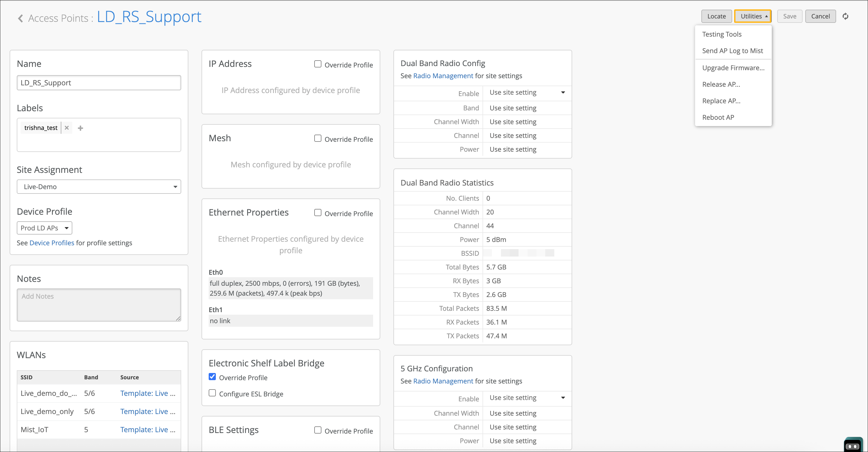This screenshot has height=452, width=868.
Task: Open the Site Assignment Live-Demo dropdown
Action: [x=99, y=187]
